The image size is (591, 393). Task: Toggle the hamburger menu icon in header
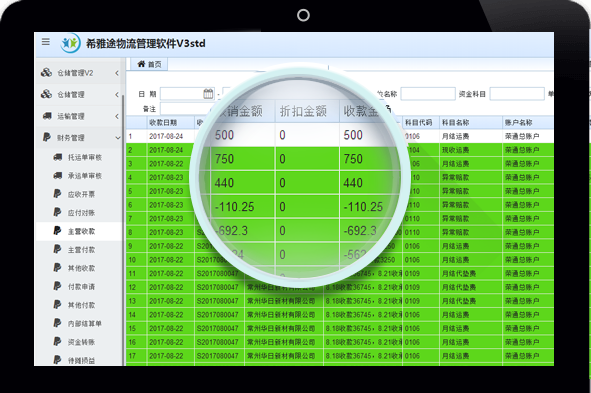(x=46, y=42)
